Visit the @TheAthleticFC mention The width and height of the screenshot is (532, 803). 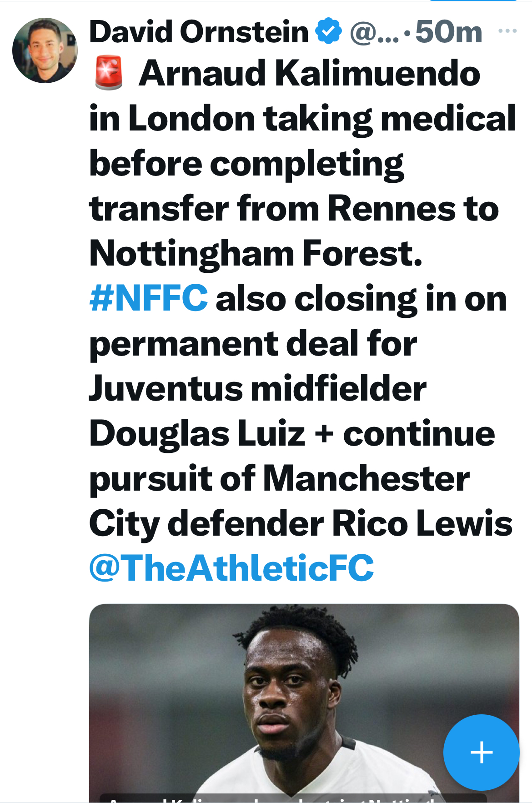click(231, 568)
